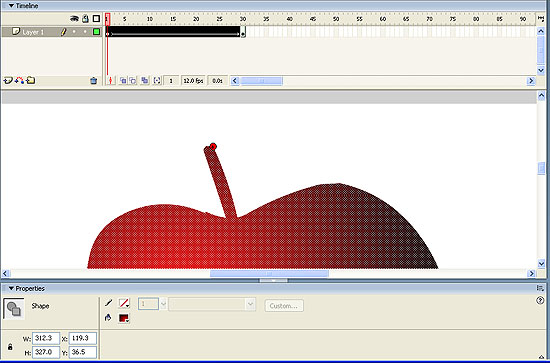This screenshot has width=550, height=363.
Task: Show all layers as outlines square icon
Action: click(x=96, y=19)
